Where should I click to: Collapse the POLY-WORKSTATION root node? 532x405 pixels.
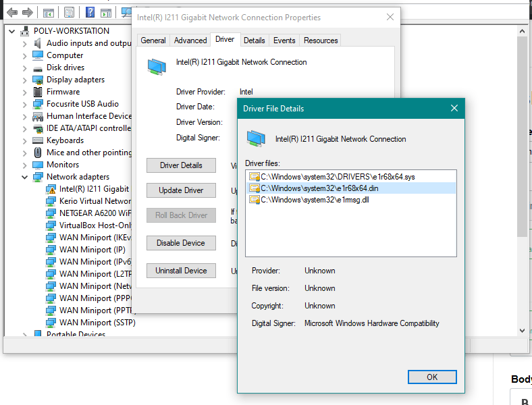[12, 32]
